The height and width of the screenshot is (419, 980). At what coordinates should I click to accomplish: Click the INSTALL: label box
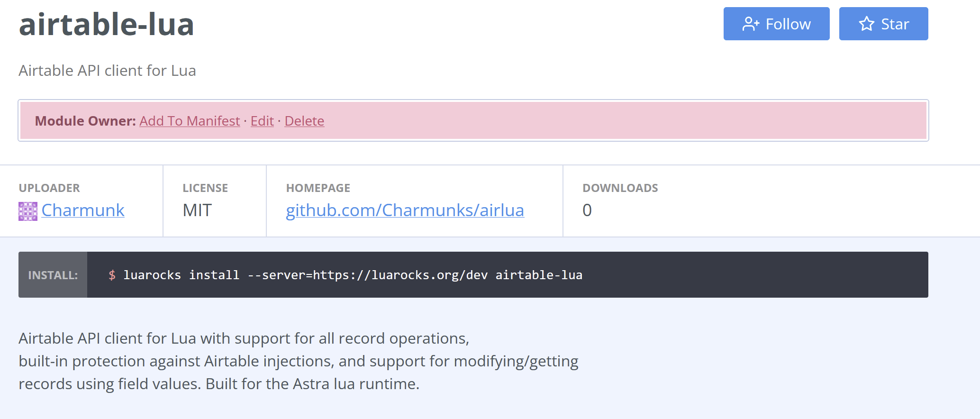point(53,275)
